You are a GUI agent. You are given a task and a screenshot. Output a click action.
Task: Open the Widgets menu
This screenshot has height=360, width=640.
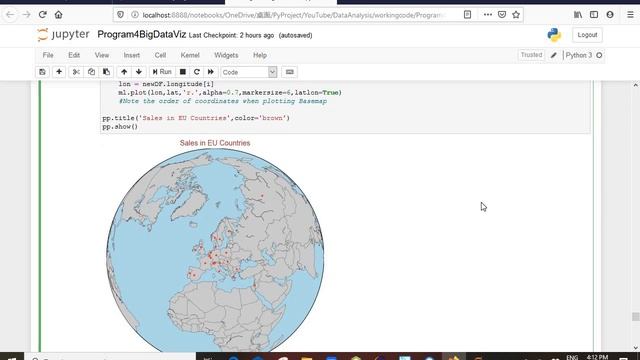[226, 55]
